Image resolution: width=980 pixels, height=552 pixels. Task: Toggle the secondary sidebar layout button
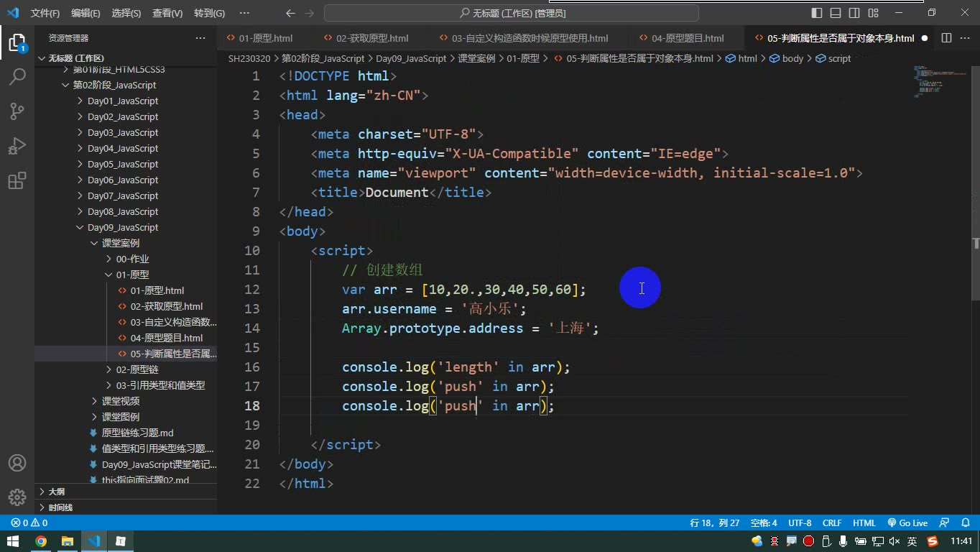854,13
